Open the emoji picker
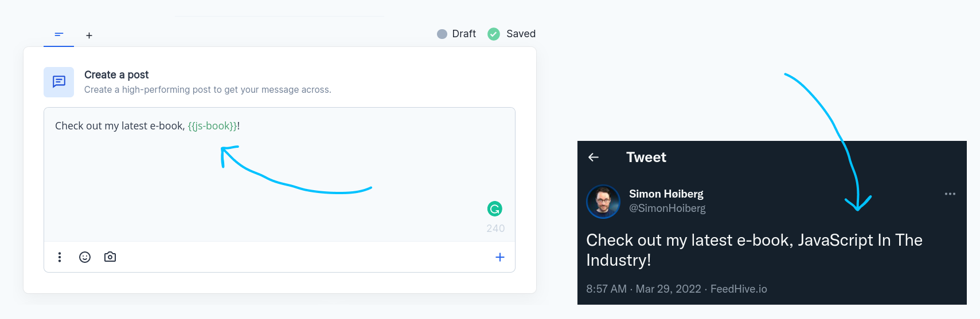The width and height of the screenshot is (980, 319). 85,257
